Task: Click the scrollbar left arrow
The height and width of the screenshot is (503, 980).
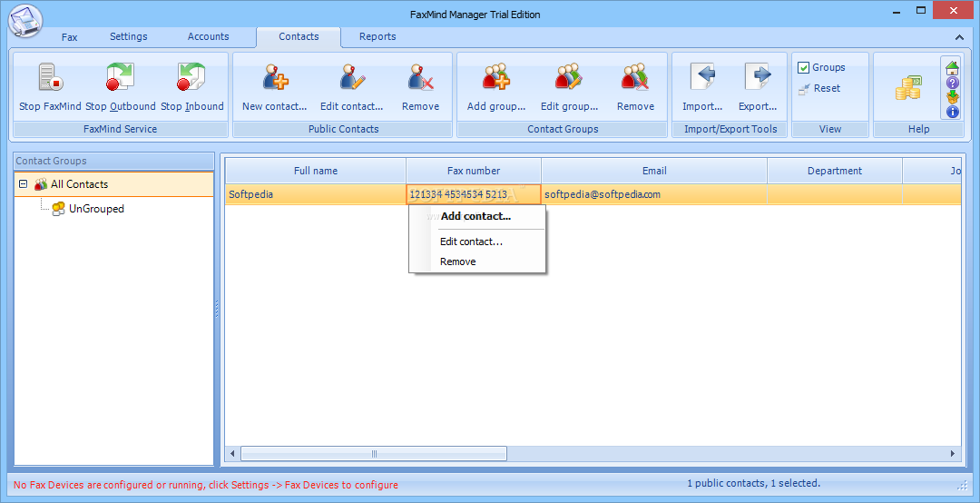Action: [232, 454]
